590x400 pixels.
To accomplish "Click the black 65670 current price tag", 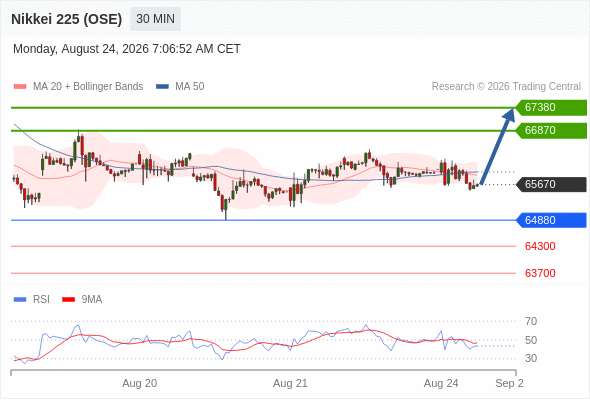I will click(551, 184).
